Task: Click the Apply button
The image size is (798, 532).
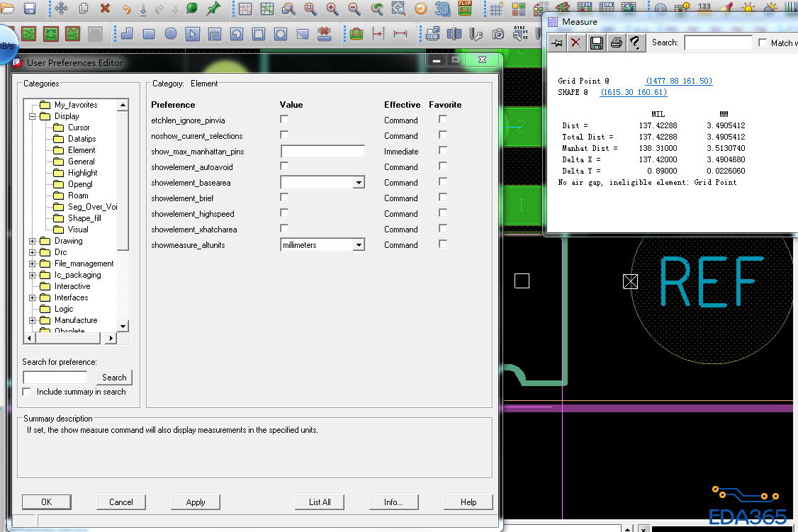Action: click(x=196, y=502)
